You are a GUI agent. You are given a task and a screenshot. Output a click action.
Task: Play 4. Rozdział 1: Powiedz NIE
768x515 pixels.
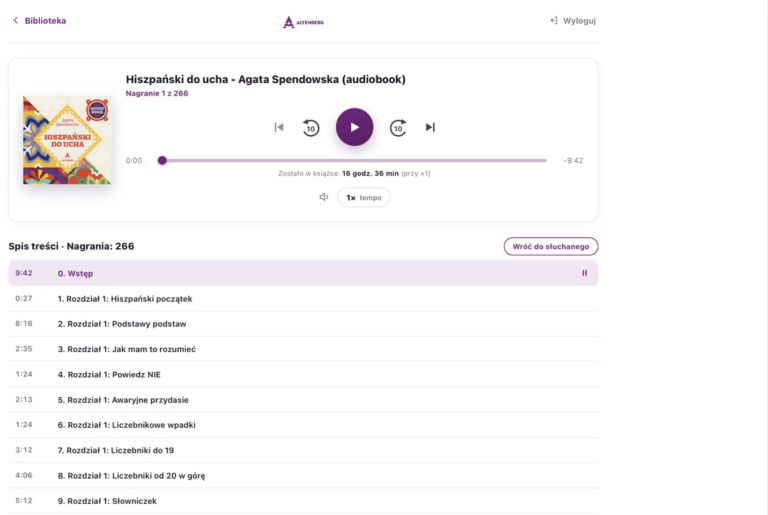click(x=303, y=374)
